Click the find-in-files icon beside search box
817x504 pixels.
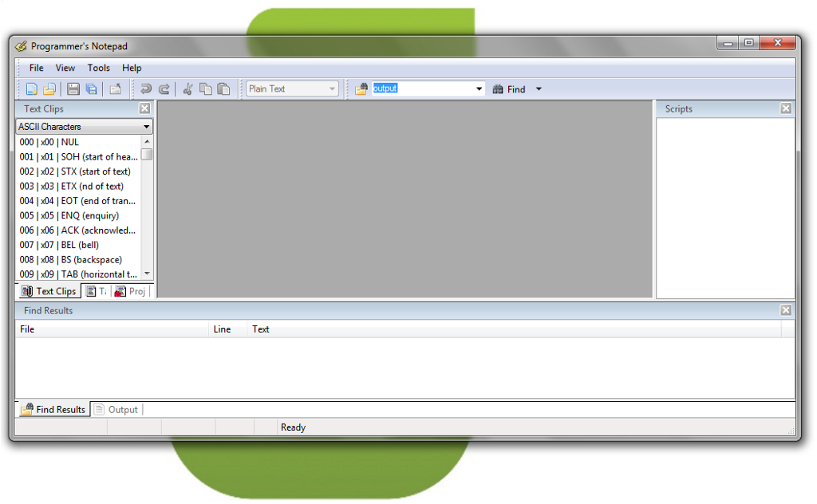[x=361, y=89]
